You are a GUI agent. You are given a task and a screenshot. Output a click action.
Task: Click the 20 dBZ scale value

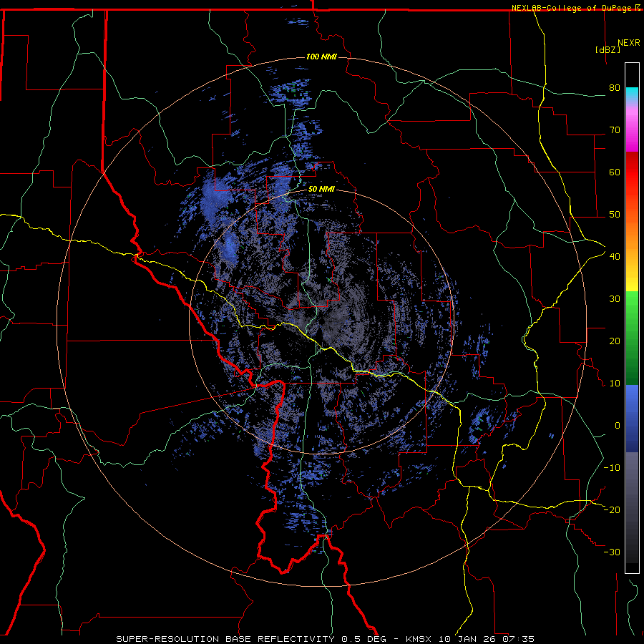tap(615, 341)
